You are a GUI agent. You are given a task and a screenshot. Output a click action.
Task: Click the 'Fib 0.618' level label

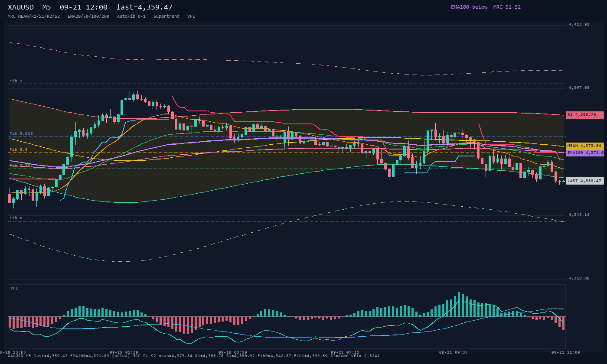[x=21, y=134]
